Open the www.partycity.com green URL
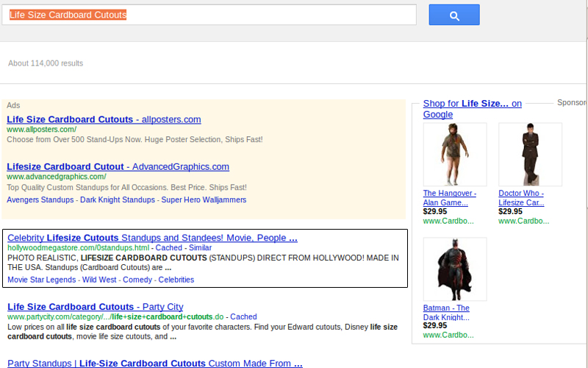This screenshot has width=588, height=368. point(115,317)
